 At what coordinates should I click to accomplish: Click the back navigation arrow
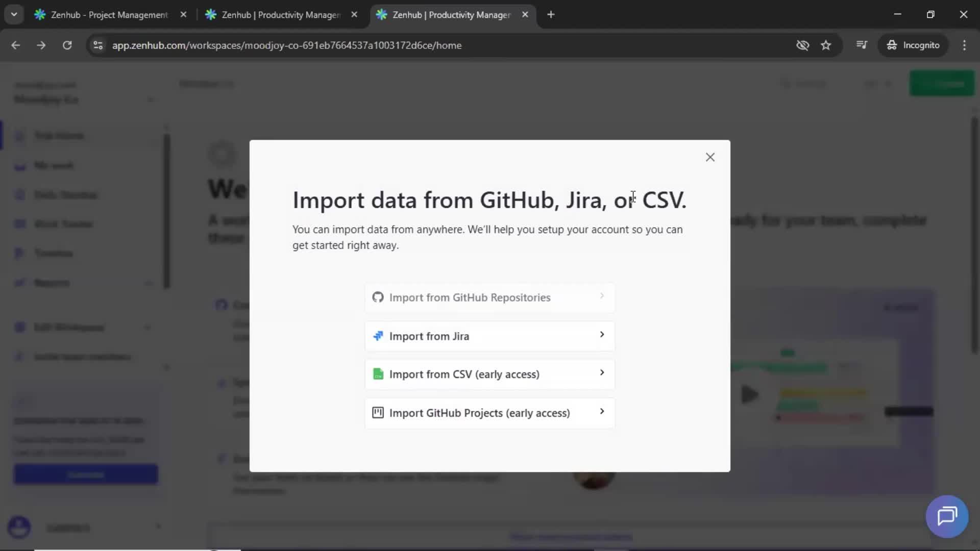(16, 45)
